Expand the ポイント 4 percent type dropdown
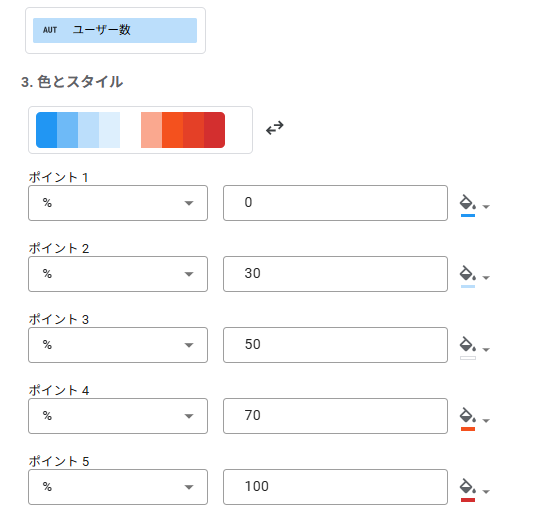 (118, 416)
